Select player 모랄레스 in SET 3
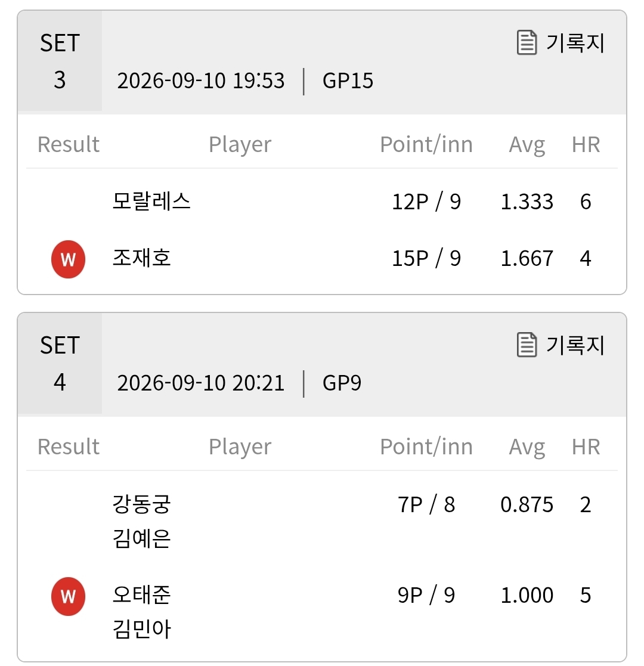This screenshot has width=644, height=666. [x=151, y=202]
